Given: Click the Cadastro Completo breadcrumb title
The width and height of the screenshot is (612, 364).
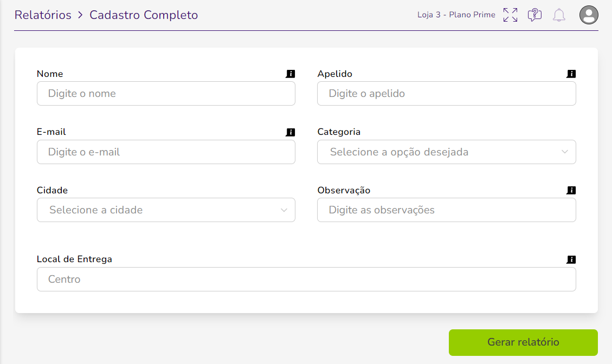Looking at the screenshot, I should coord(144,15).
